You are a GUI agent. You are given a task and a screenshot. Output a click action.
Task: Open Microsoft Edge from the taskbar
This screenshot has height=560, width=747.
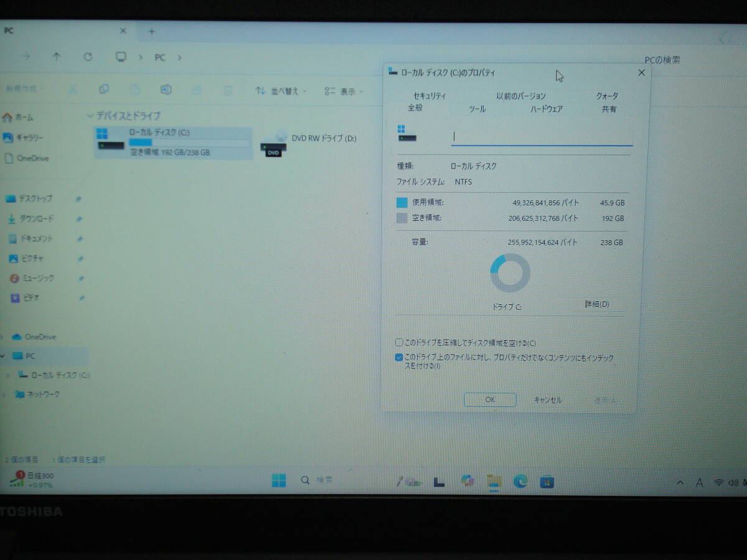tap(520, 481)
